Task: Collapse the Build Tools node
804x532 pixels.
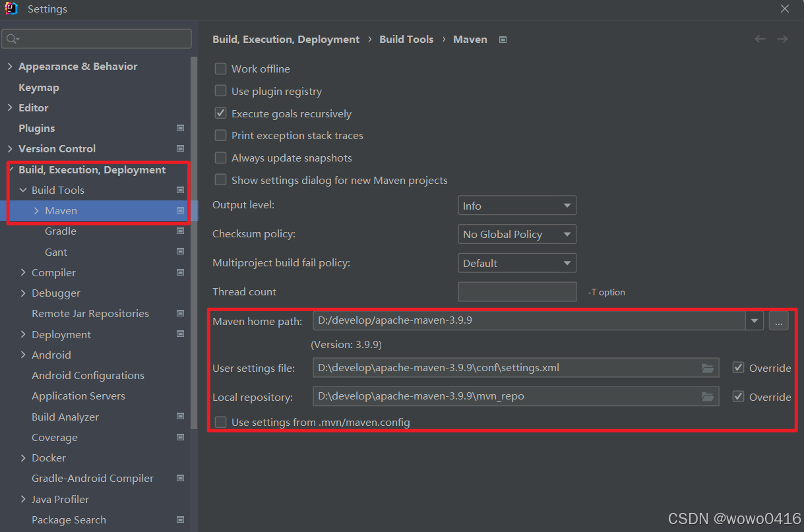Action: point(23,190)
